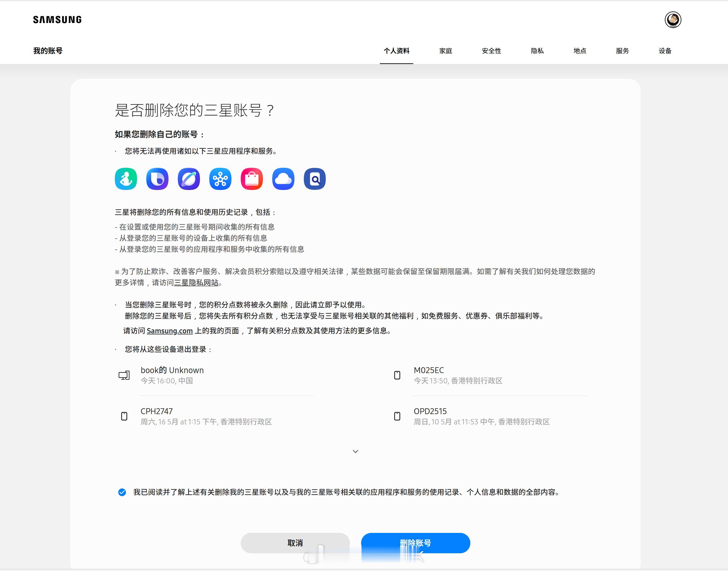This screenshot has height=571, width=728.
Task: Click the 今天 13:50, 香港特别行政区 timestamp
Action: pyautogui.click(x=458, y=381)
